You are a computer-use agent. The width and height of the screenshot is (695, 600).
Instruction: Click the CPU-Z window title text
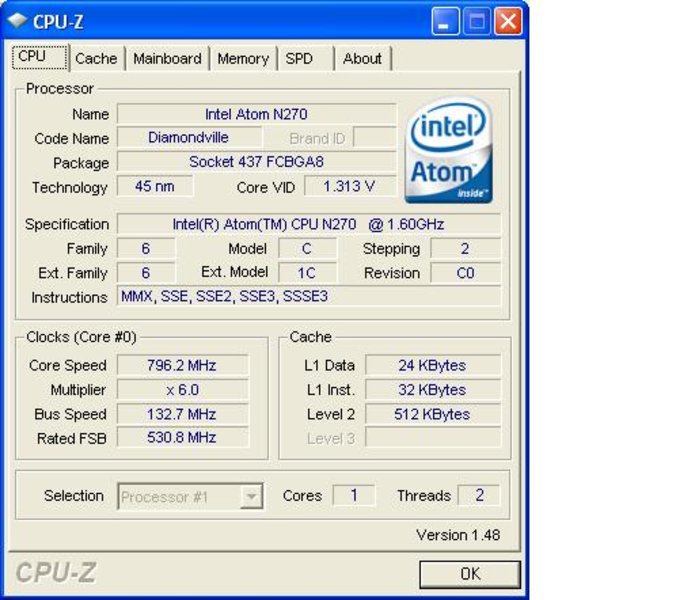click(58, 22)
